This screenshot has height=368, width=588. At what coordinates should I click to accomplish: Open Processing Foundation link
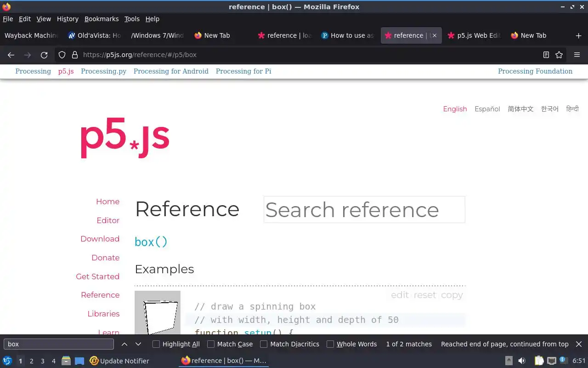pos(535,71)
